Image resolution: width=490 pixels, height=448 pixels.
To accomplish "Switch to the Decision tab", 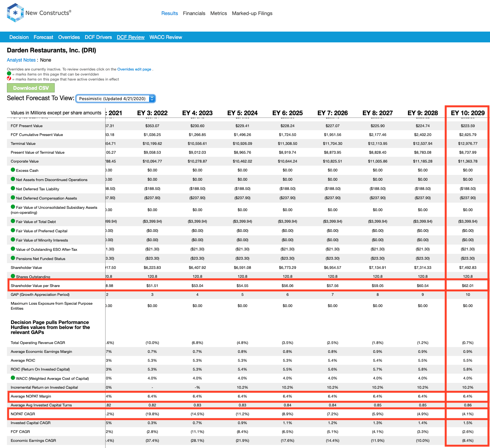I will [19, 37].
